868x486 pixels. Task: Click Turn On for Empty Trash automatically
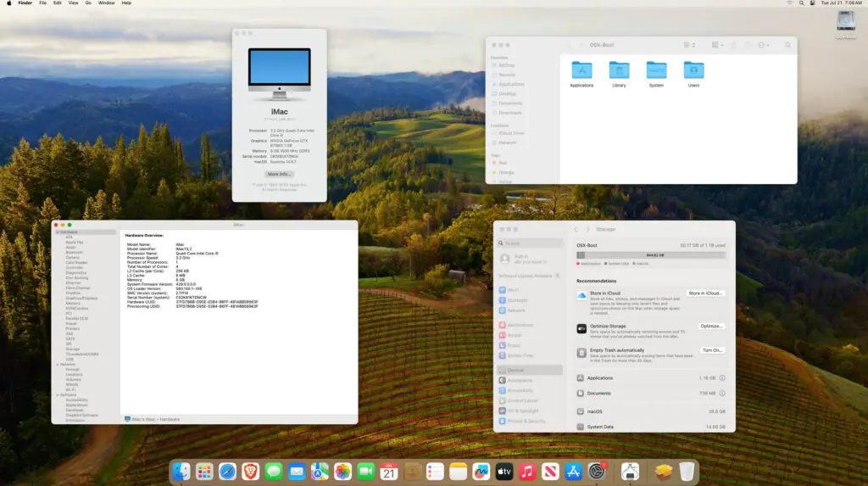pos(712,350)
